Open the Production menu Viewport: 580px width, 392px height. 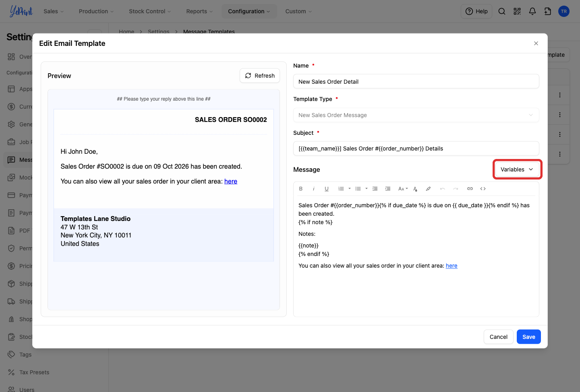(x=96, y=11)
